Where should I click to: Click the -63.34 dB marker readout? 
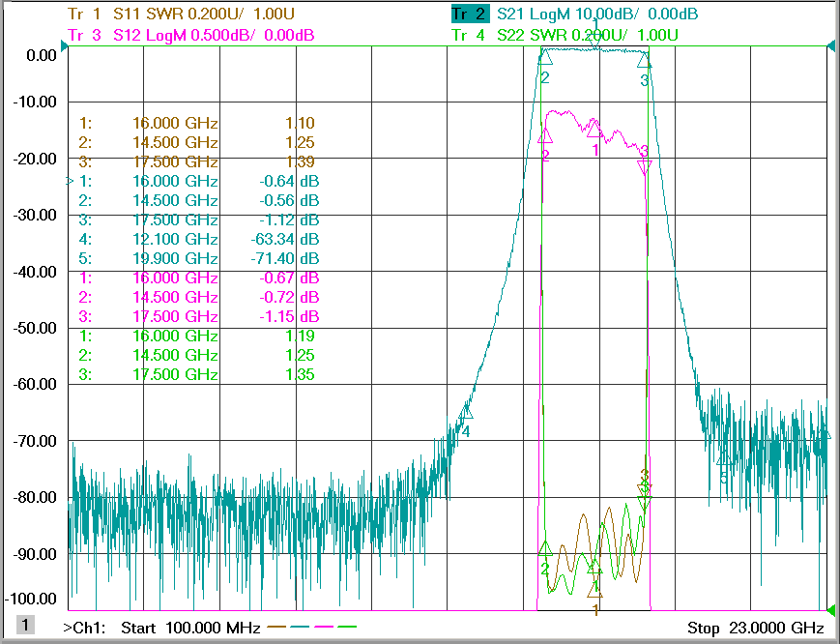pyautogui.click(x=285, y=239)
